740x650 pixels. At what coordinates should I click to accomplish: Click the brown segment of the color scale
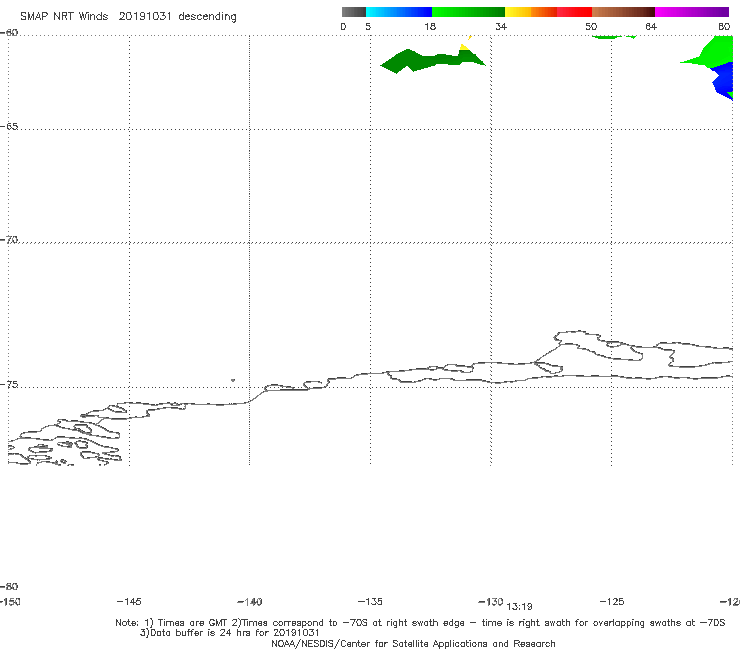[623, 12]
